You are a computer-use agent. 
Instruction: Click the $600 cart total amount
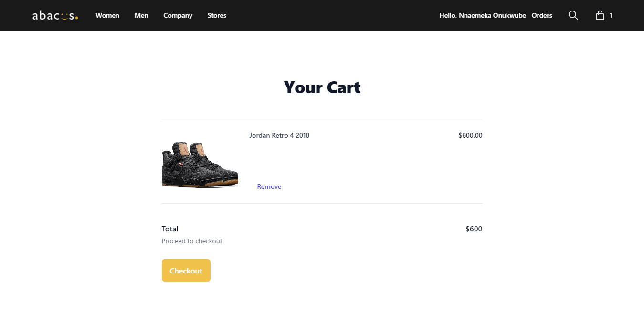(474, 229)
